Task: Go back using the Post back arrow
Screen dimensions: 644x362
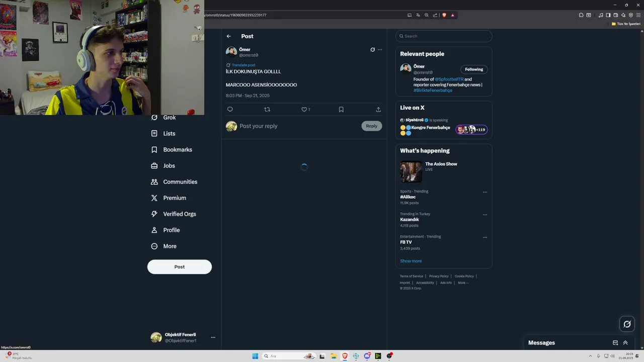Action: (229, 36)
